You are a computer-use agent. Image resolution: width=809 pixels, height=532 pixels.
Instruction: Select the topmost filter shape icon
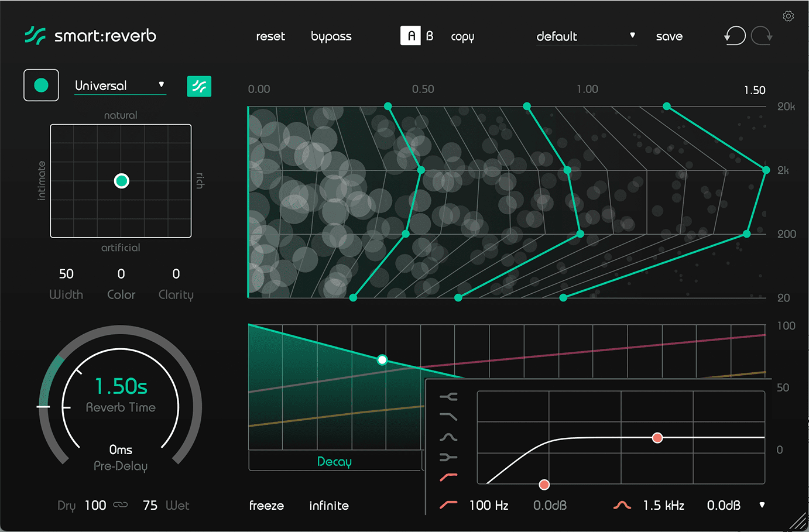pyautogui.click(x=448, y=397)
